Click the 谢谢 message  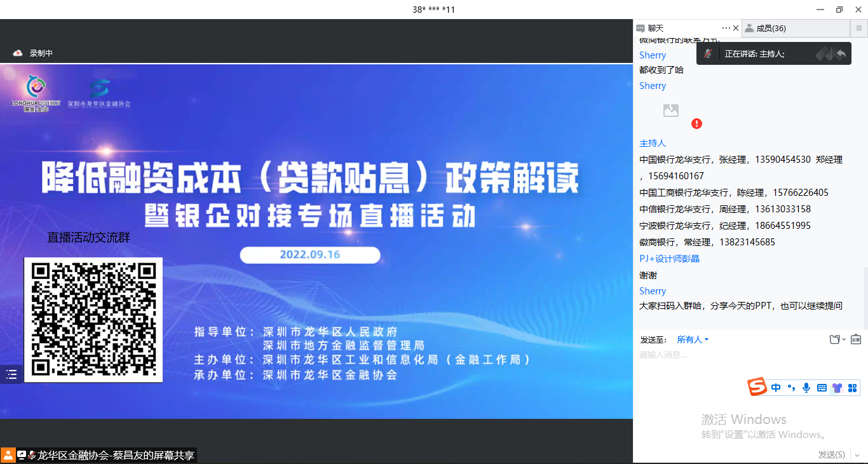pos(648,275)
